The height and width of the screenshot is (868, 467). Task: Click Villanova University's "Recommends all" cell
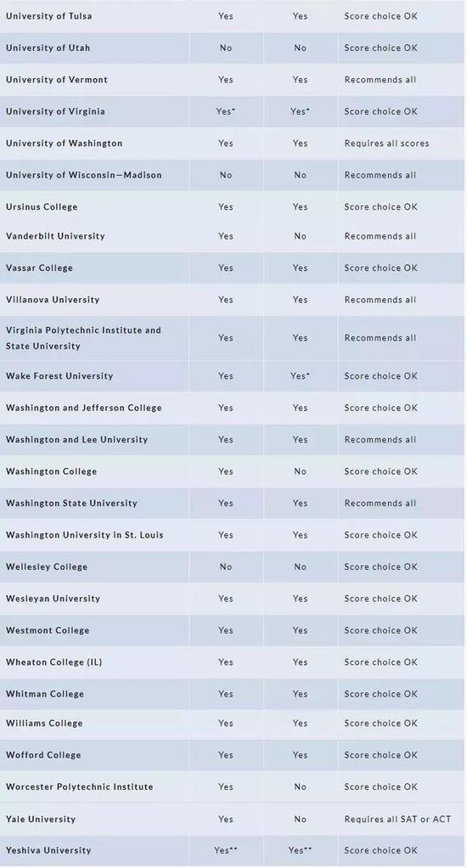401,300
